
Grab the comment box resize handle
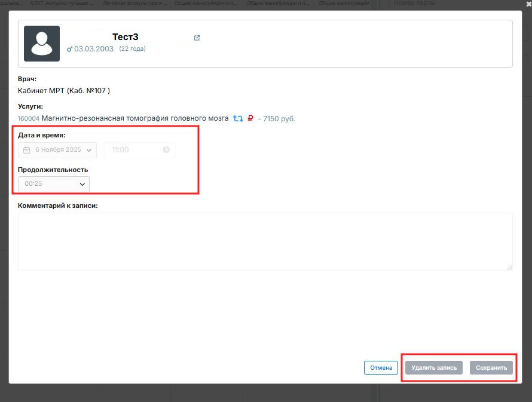click(509, 268)
